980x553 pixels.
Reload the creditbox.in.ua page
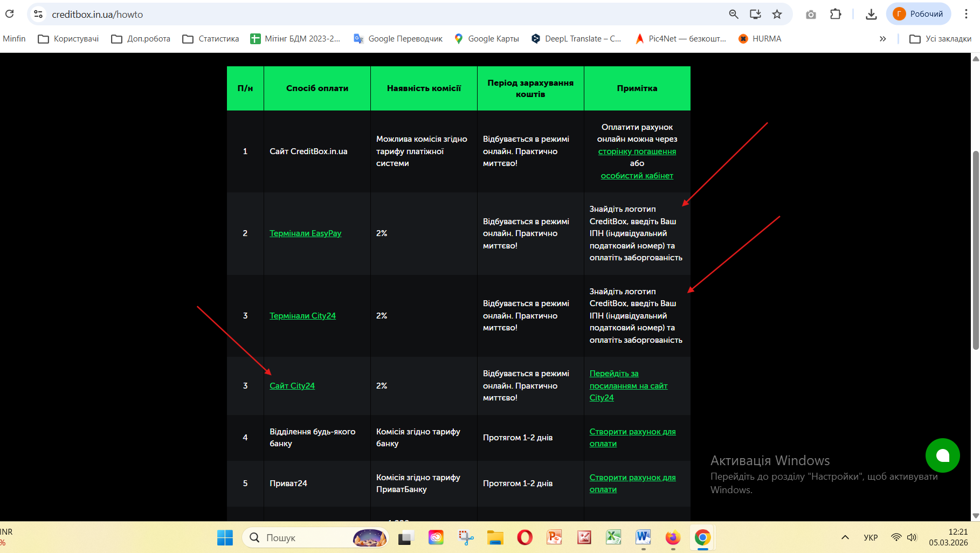pyautogui.click(x=9, y=14)
